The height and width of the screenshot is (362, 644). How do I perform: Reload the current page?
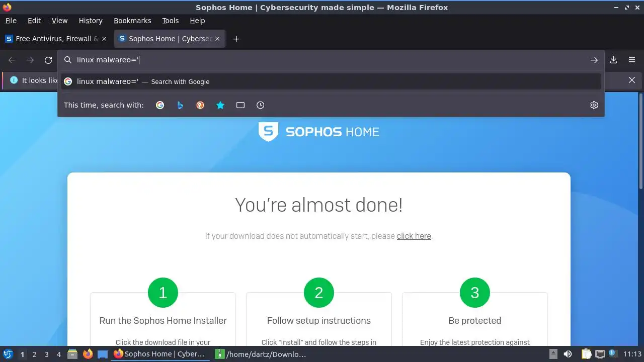click(x=48, y=60)
